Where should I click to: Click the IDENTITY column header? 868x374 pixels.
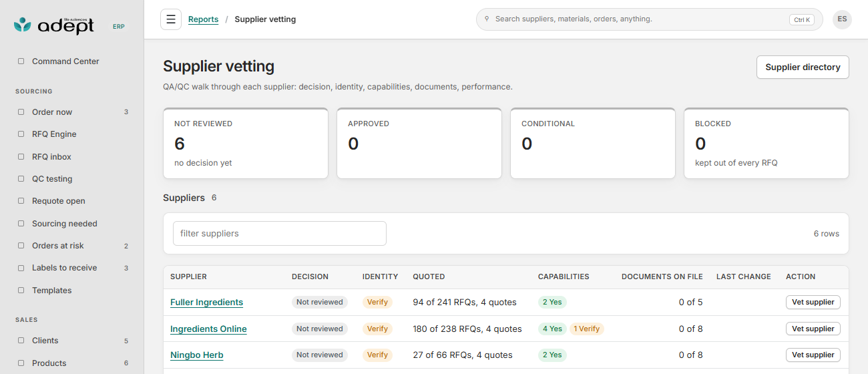tap(380, 276)
